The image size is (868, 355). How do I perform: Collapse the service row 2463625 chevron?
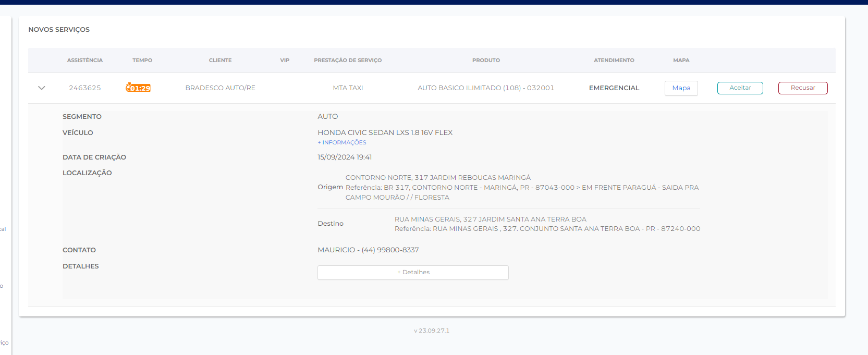pos(42,88)
